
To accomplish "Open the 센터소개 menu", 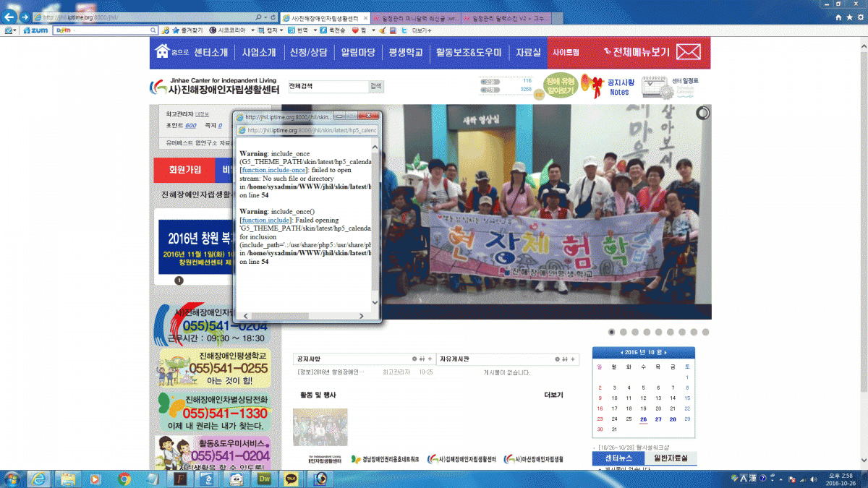I will 210,52.
